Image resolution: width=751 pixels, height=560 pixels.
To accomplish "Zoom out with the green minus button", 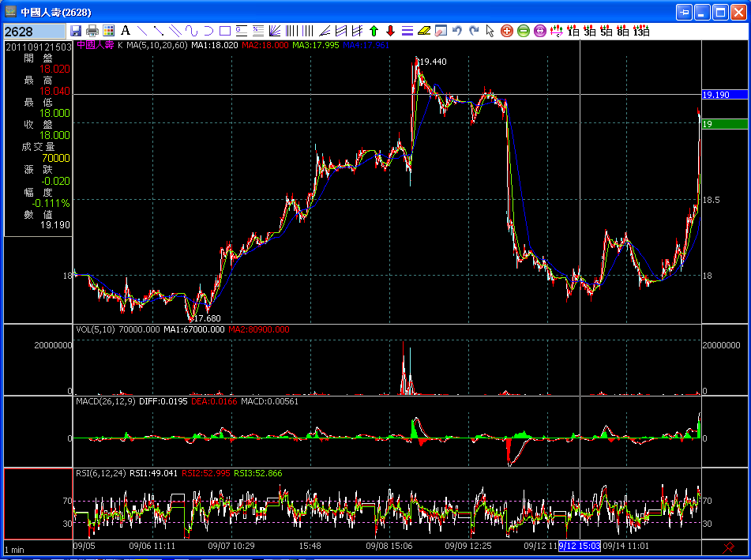I will pos(523,31).
